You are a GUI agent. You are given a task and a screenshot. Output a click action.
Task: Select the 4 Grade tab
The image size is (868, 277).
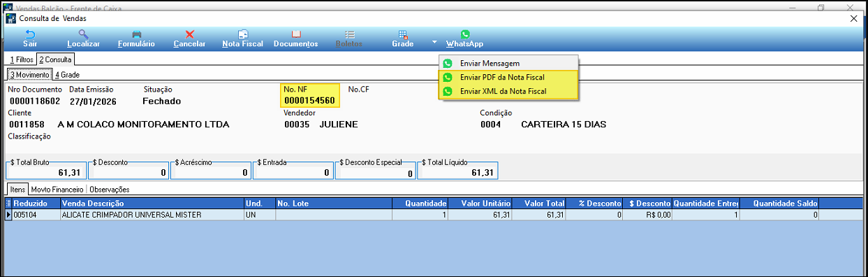pyautogui.click(x=67, y=74)
